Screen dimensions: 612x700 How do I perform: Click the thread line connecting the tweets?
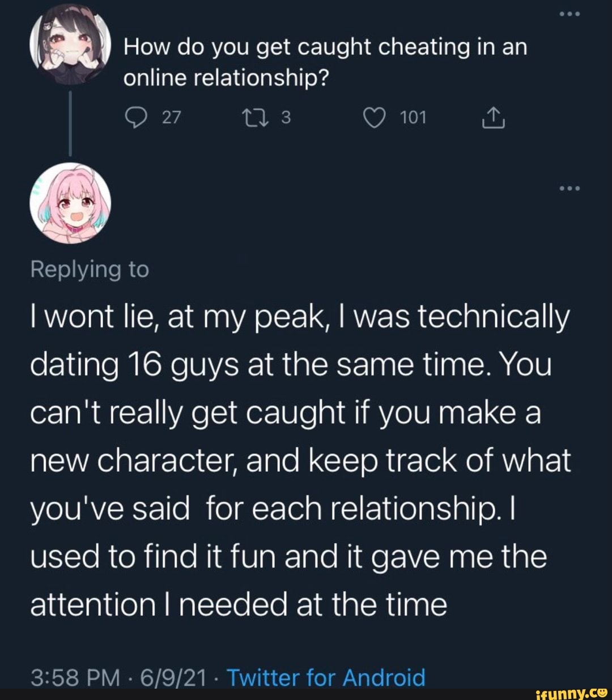click(70, 123)
